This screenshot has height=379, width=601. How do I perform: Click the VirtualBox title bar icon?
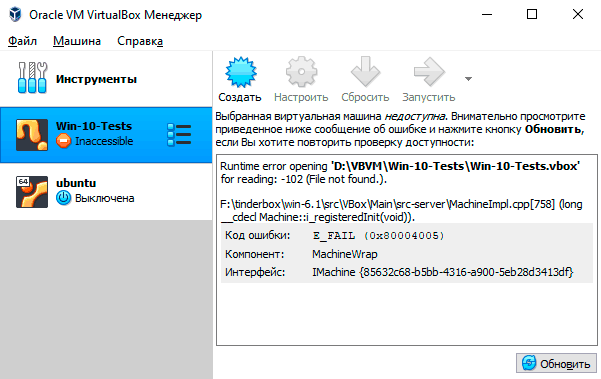pos(15,15)
